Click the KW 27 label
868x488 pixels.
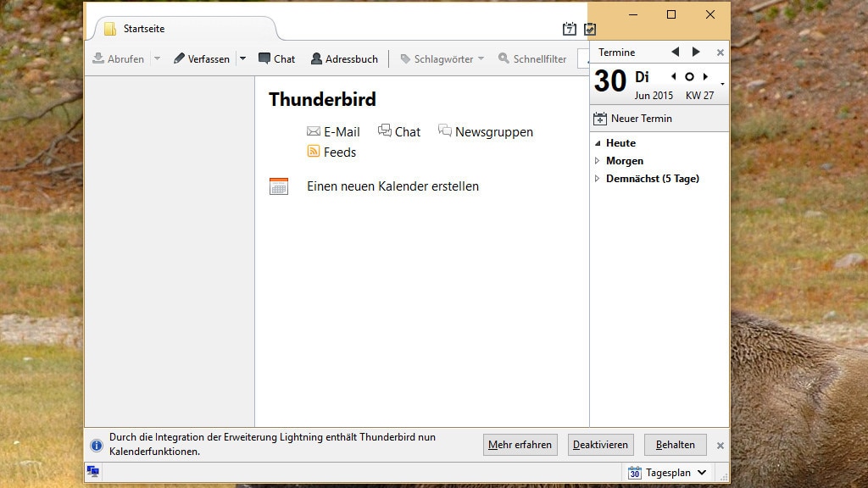[x=699, y=96]
